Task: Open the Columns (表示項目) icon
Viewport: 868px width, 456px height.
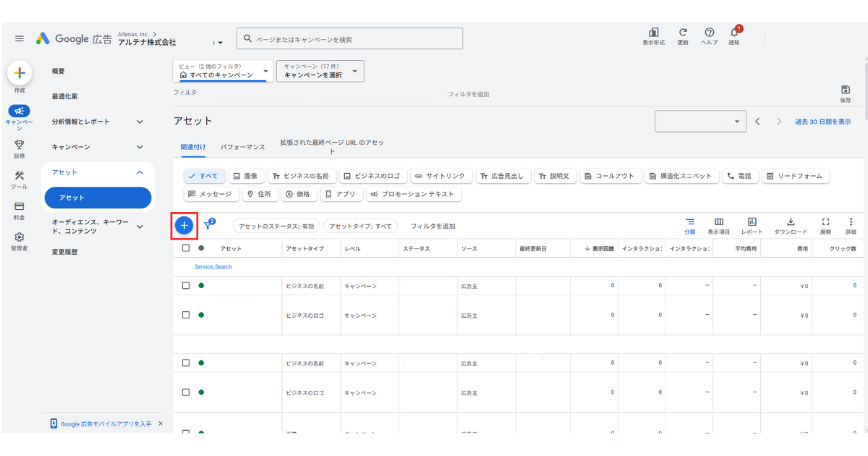Action: click(x=719, y=221)
